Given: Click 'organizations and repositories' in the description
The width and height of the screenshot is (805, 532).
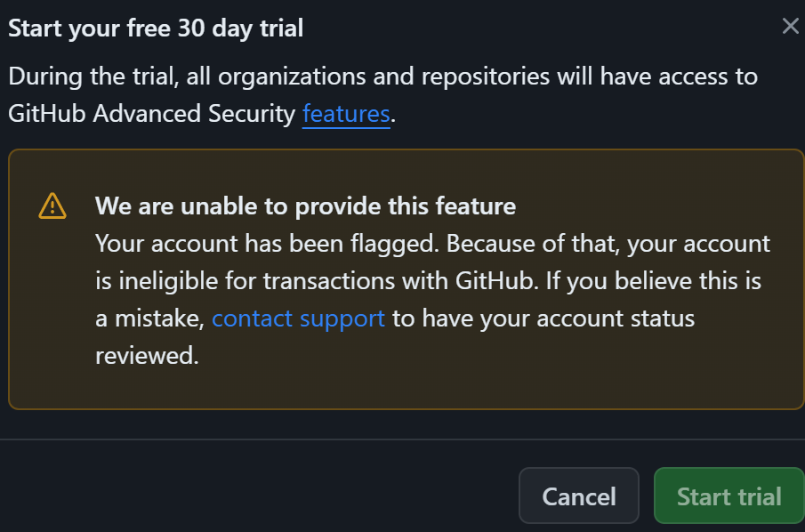Looking at the screenshot, I should click(384, 77).
